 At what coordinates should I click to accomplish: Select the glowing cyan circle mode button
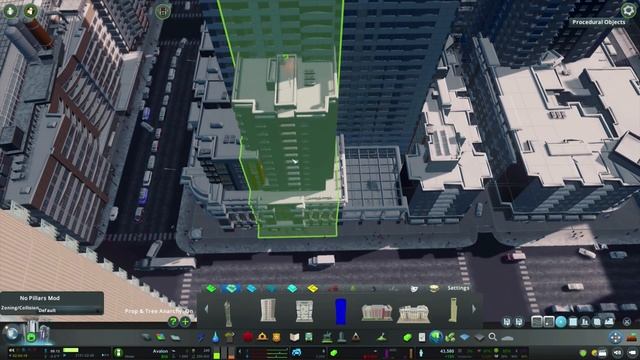[x=561, y=322]
